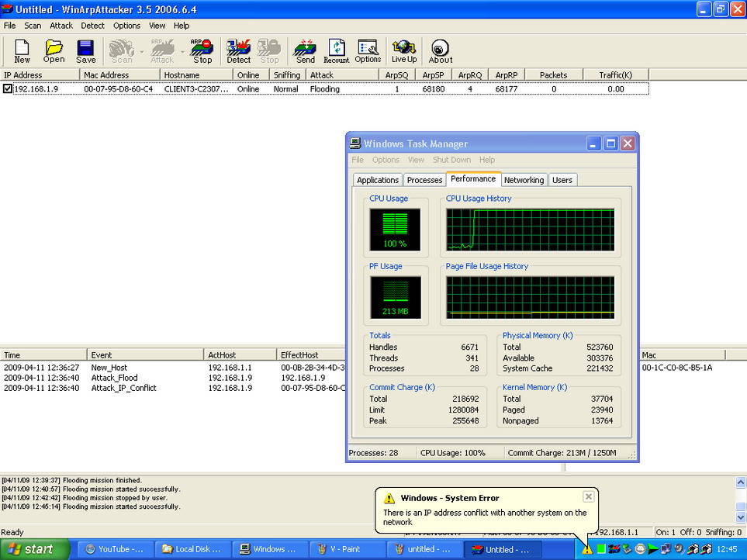Select the Attack_Flood event row
Image resolution: width=747 pixels, height=560 pixels.
click(174, 378)
